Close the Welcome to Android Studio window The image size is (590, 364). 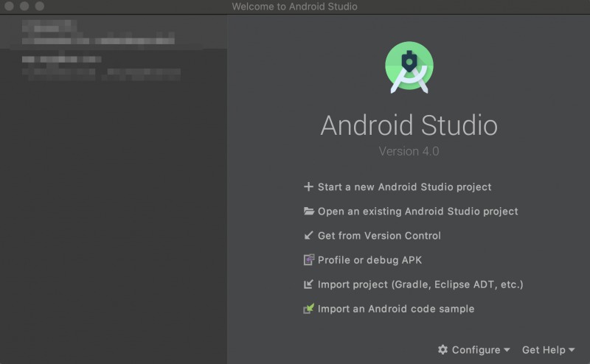tap(9, 6)
